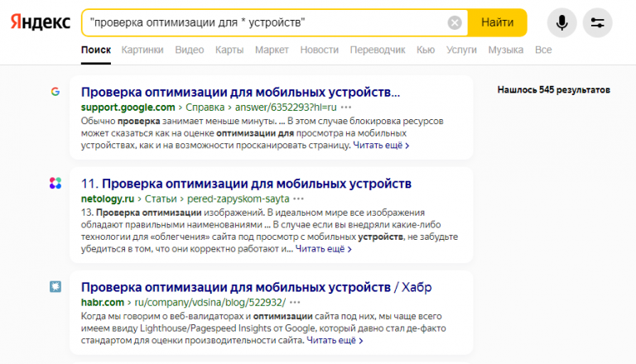Expand 'Читать ещё' in the Google result
This screenshot has height=364, width=636.
381,146
